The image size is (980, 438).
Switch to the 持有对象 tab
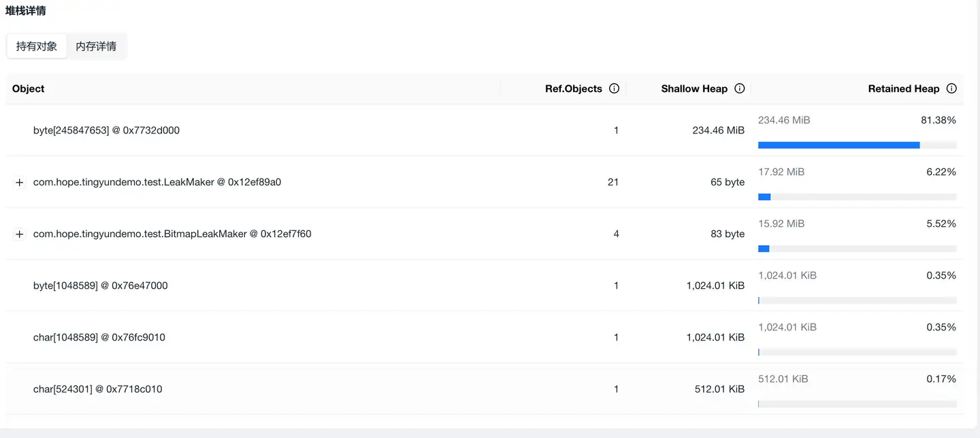(37, 46)
